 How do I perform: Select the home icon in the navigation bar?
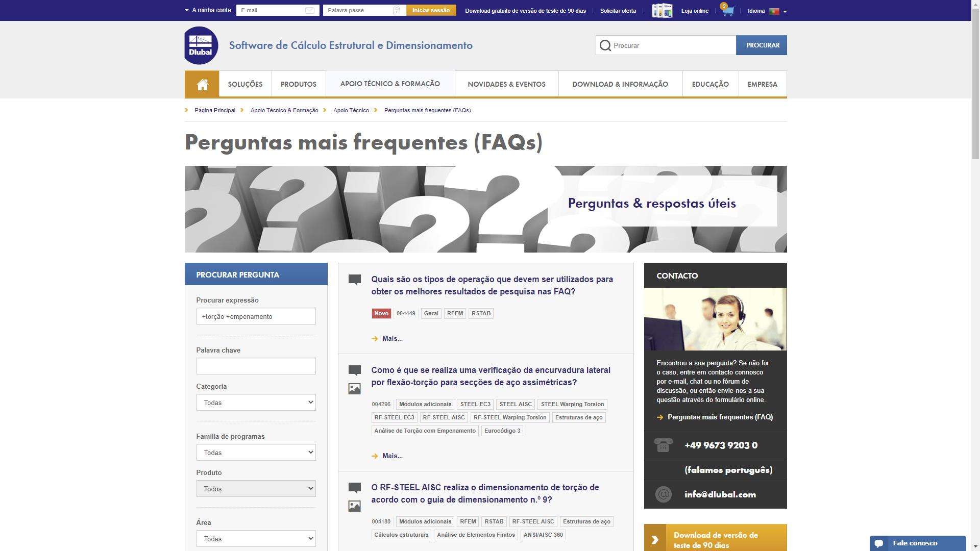[202, 84]
